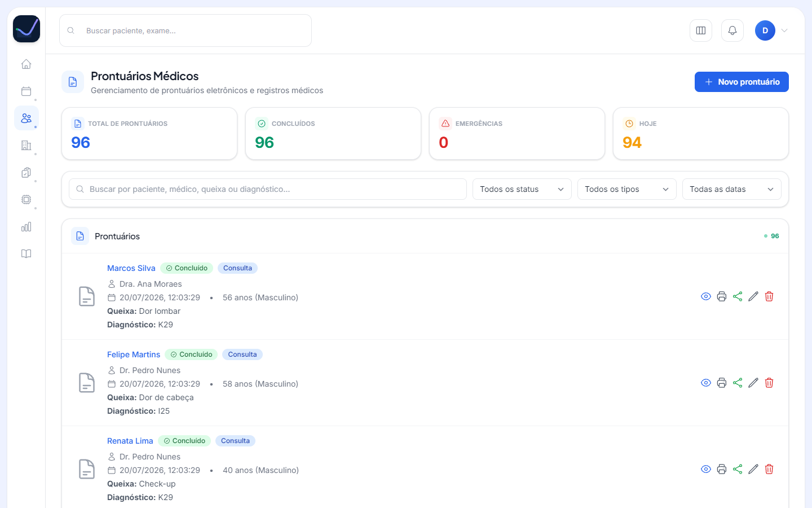Open the Todos os status dropdown
The image size is (812, 508).
point(522,189)
